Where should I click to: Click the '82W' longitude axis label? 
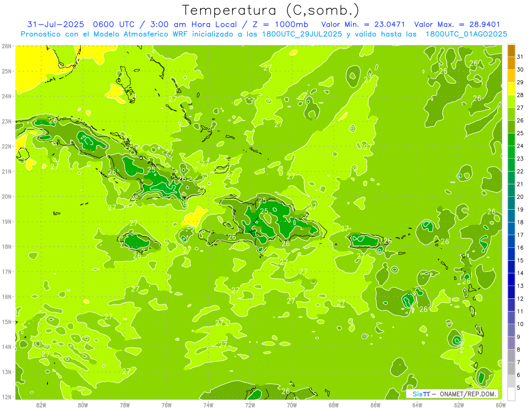click(41, 405)
